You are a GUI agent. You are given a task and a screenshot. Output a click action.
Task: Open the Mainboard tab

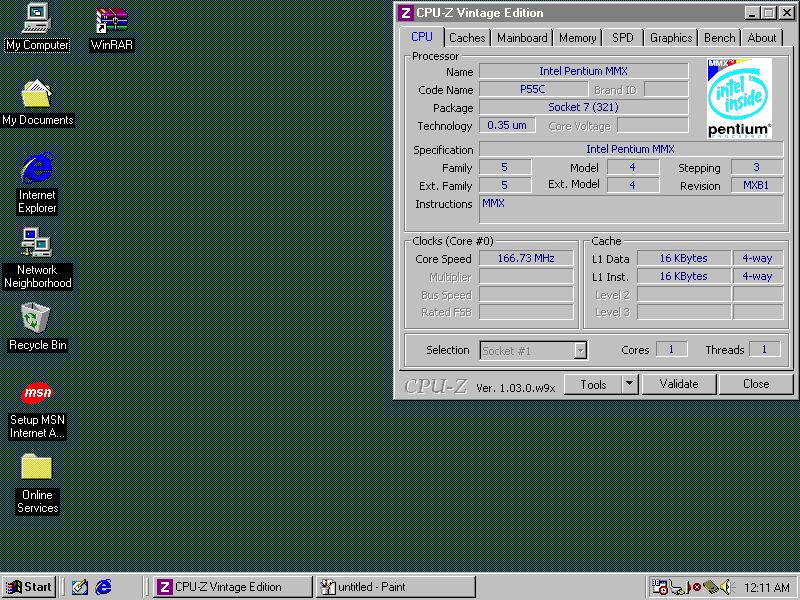tap(522, 38)
